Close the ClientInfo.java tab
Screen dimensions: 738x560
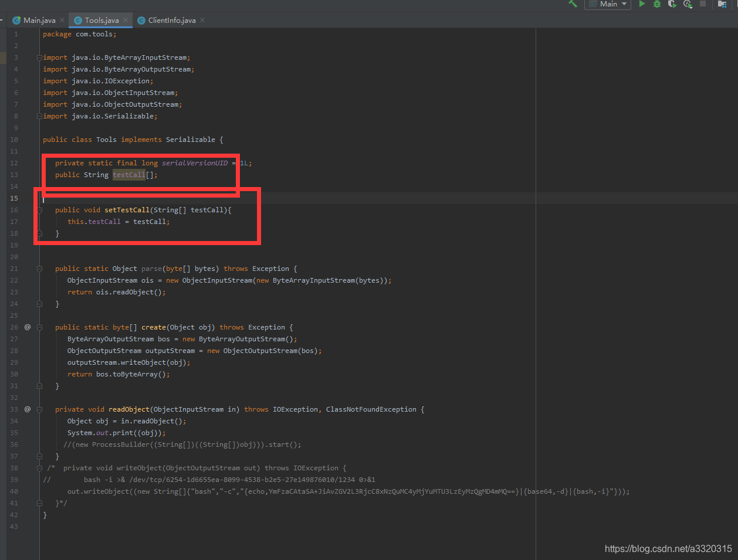click(202, 20)
